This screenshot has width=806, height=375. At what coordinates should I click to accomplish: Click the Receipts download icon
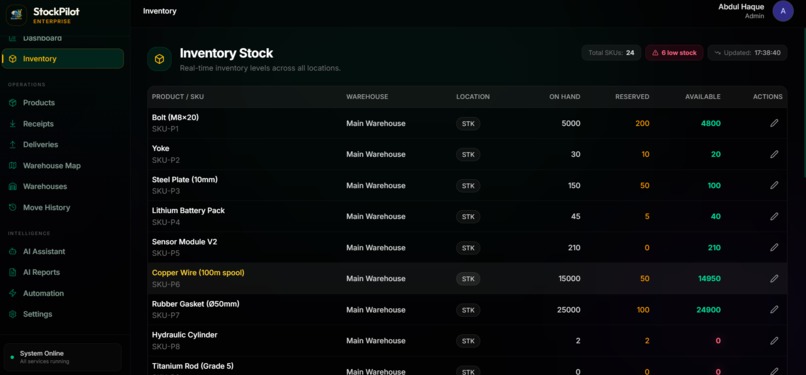[13, 124]
